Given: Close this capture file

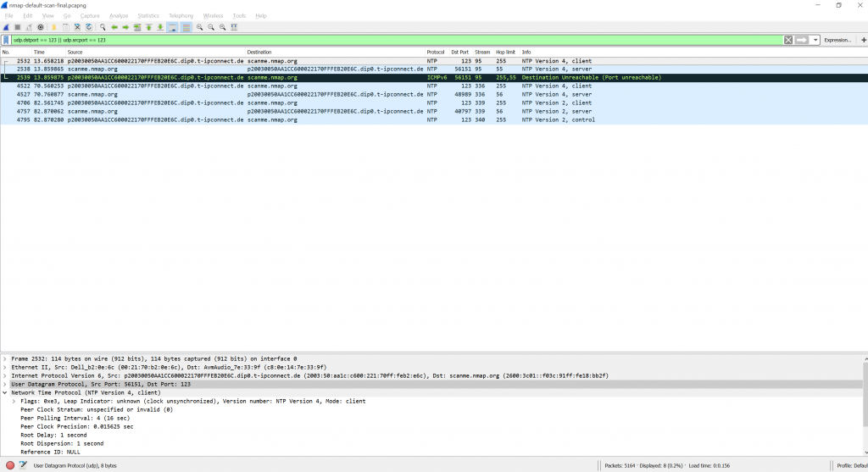Looking at the screenshot, I should (x=77, y=27).
